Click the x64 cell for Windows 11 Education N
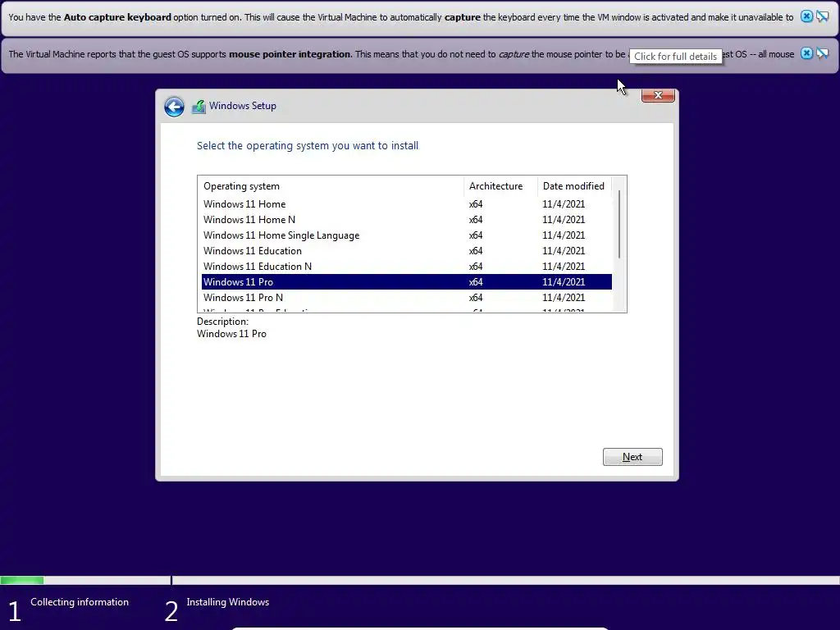 (x=476, y=267)
